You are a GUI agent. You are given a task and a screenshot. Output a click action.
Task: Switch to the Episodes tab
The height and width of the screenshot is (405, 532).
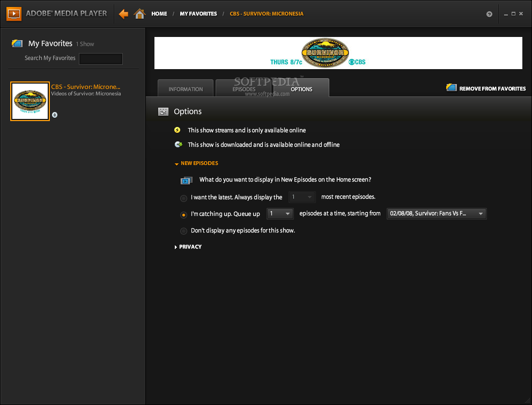(x=244, y=88)
